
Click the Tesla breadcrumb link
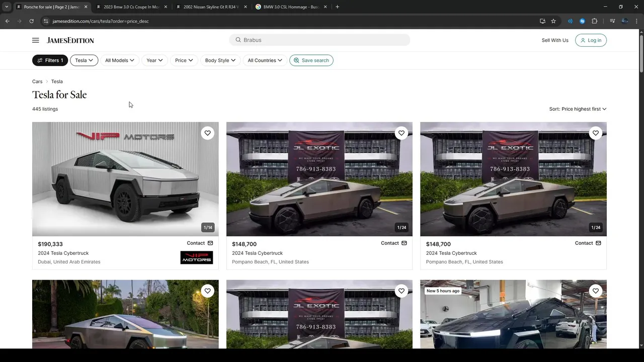57,81
